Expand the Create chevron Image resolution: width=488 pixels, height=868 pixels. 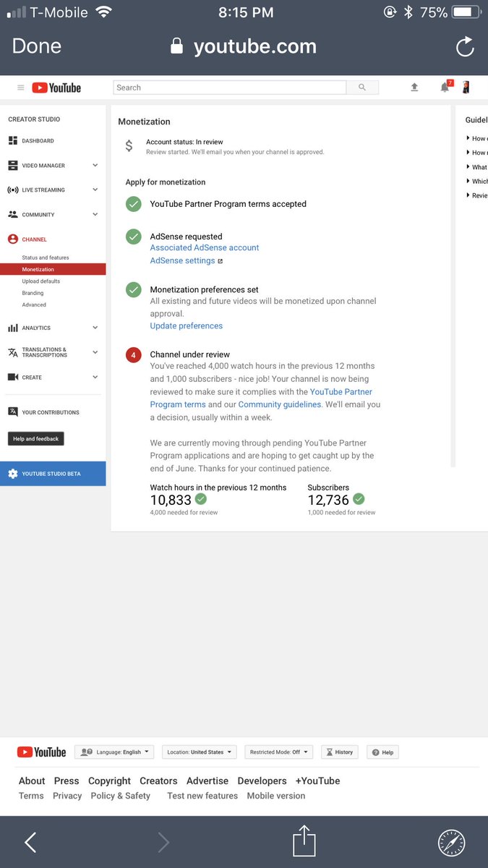click(x=95, y=377)
